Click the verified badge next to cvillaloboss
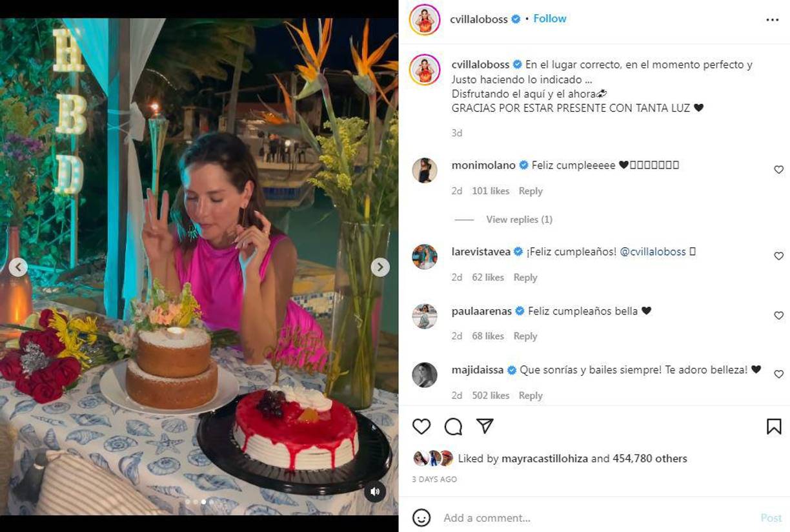The height and width of the screenshot is (532, 790). pos(514,19)
